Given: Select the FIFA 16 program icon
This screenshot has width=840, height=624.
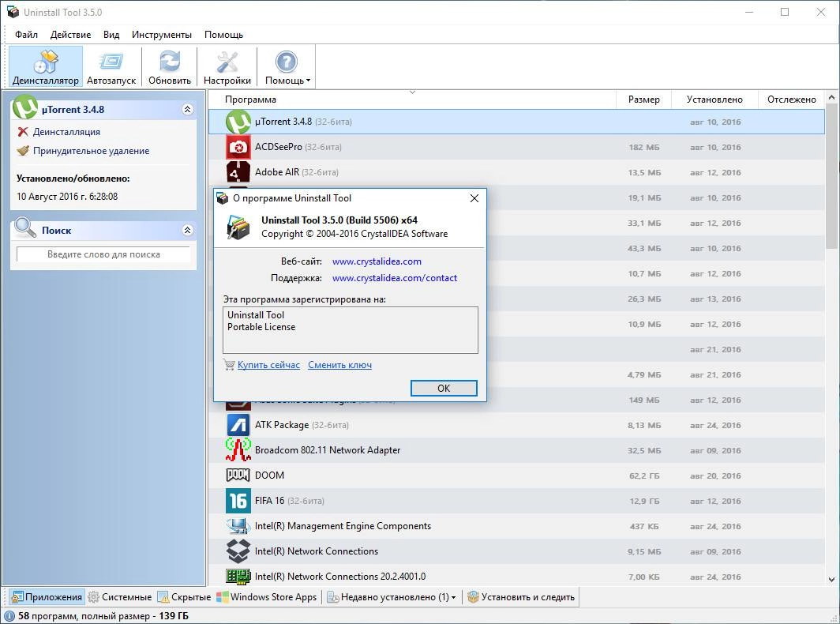Looking at the screenshot, I should (x=238, y=501).
